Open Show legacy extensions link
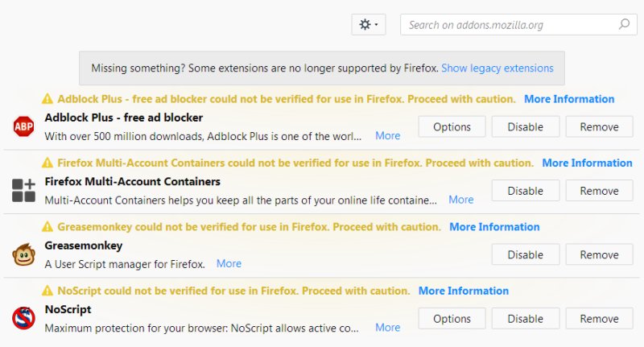Image resolution: width=644 pixels, height=347 pixels. [x=497, y=68]
